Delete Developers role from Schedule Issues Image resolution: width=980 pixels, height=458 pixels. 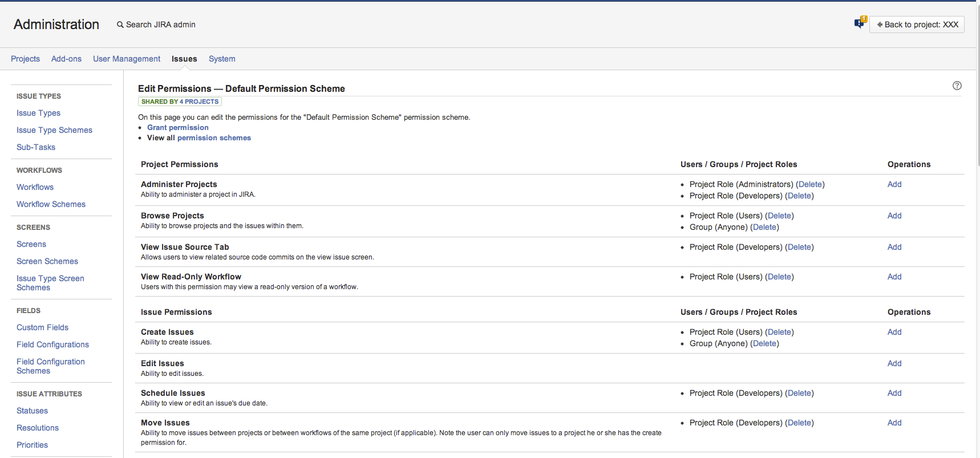799,393
